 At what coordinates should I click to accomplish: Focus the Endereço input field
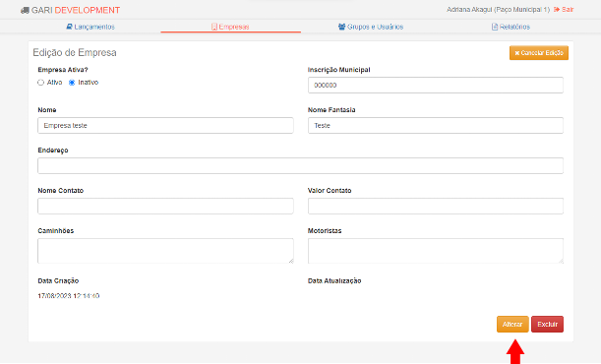[x=301, y=165]
